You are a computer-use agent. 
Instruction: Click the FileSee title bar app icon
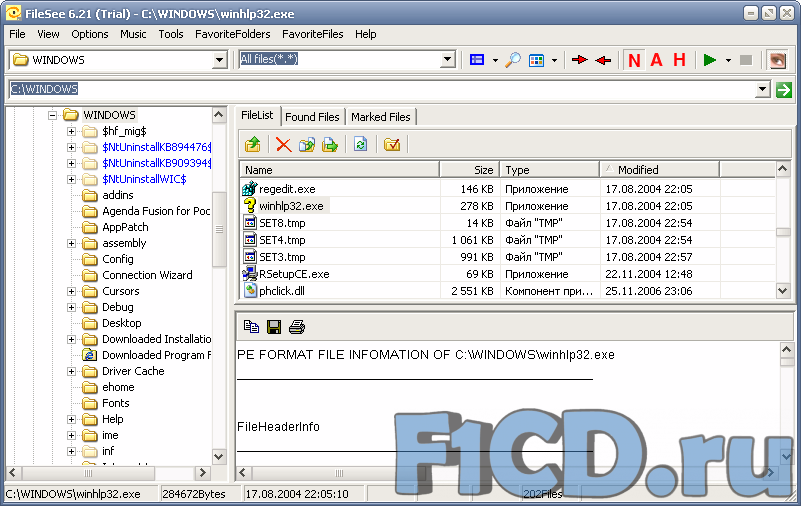[x=13, y=13]
